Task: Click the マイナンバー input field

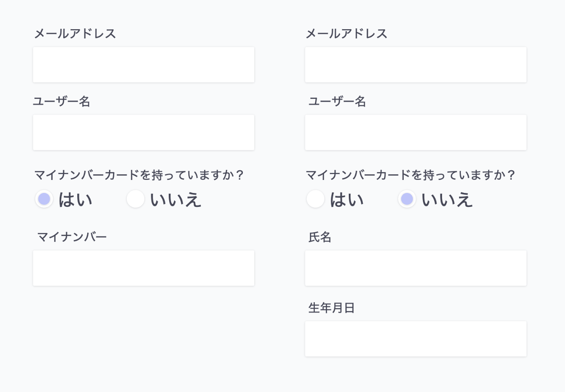Action: pos(143,268)
